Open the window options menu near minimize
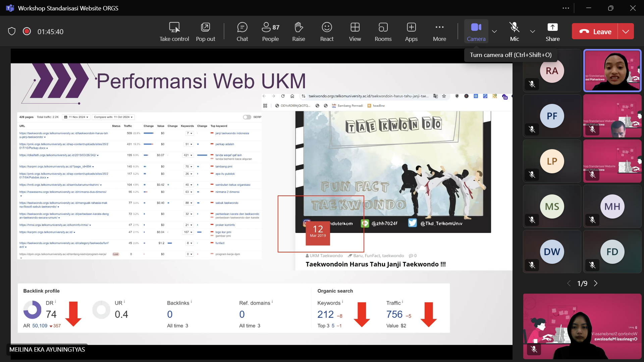644x362 pixels. (x=566, y=8)
